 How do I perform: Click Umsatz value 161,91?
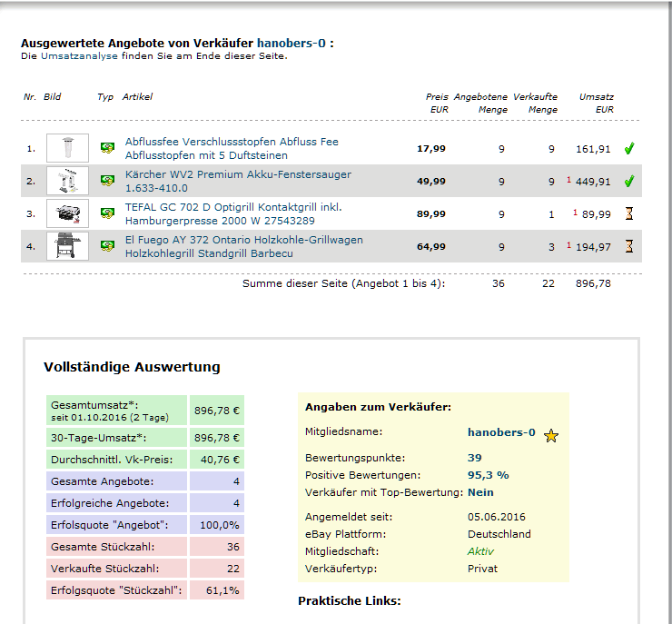click(x=593, y=149)
